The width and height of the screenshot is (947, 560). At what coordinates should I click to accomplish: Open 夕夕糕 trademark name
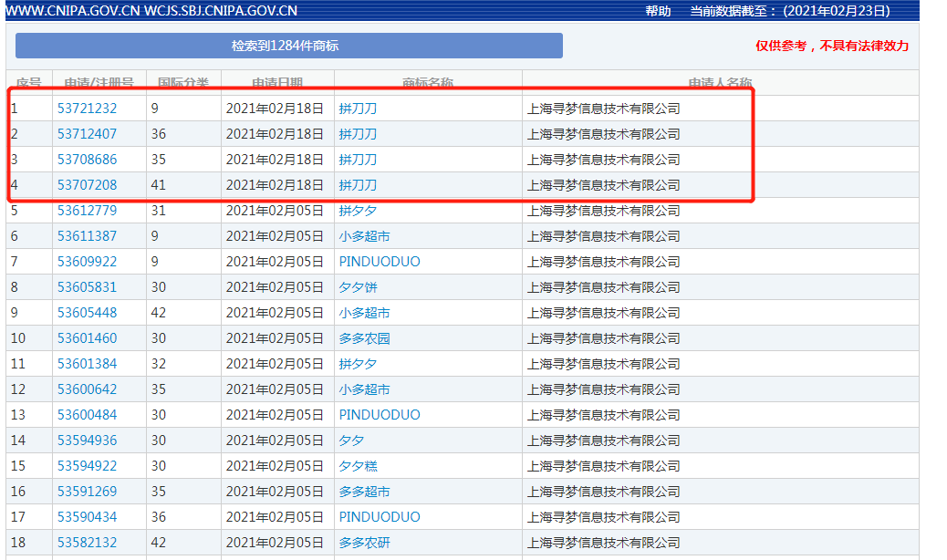pos(358,466)
